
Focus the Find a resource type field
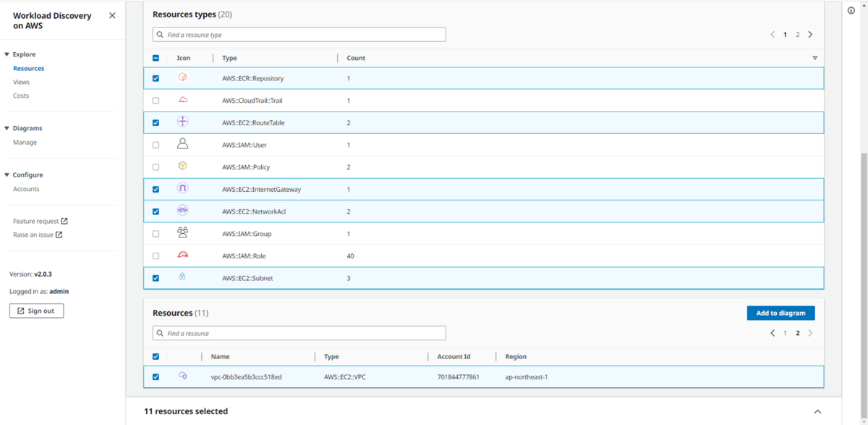(x=299, y=34)
